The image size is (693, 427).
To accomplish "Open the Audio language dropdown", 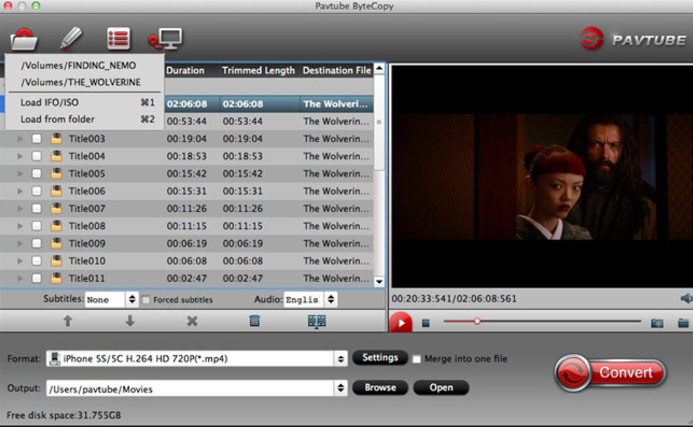I will [310, 300].
